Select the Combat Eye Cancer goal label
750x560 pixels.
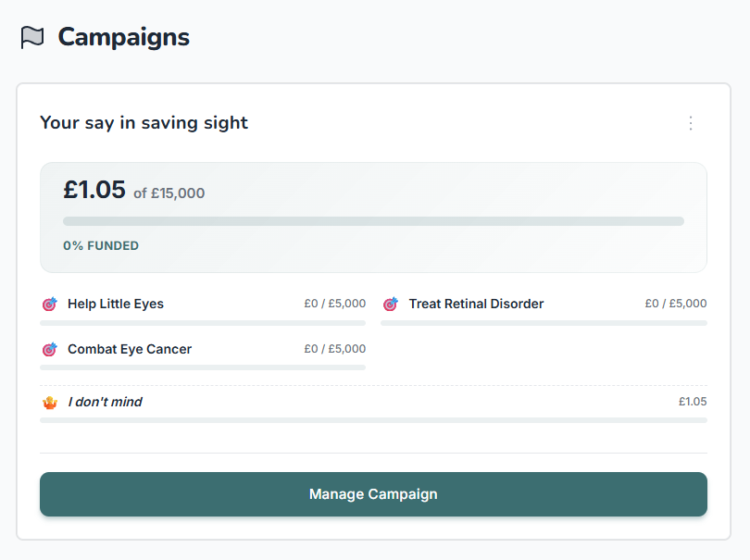(130, 349)
